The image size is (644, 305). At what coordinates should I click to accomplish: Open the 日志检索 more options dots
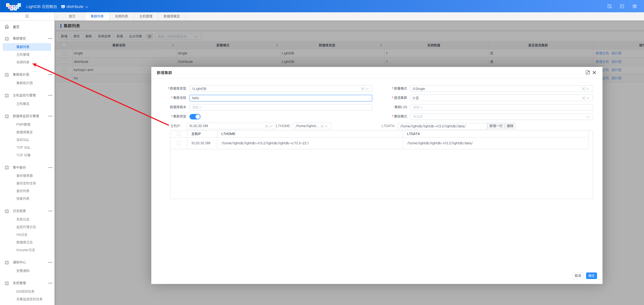click(x=50, y=211)
